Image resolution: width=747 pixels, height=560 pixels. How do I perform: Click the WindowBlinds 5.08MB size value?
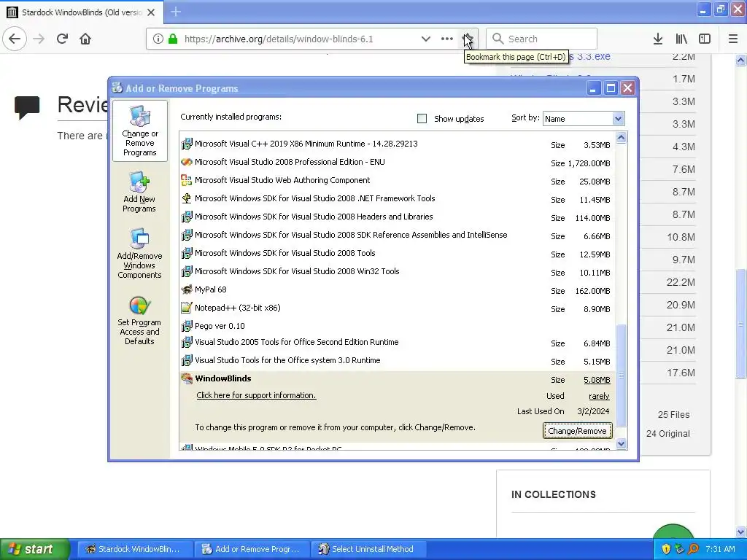(597, 380)
